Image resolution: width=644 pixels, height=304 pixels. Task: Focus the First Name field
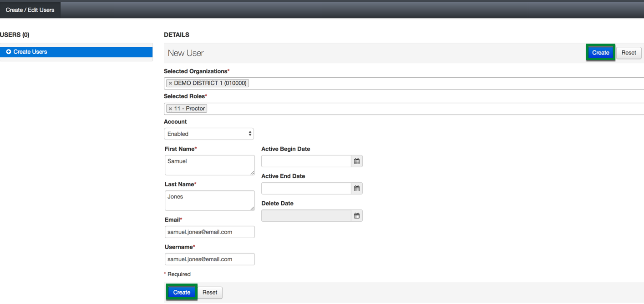coord(209,165)
